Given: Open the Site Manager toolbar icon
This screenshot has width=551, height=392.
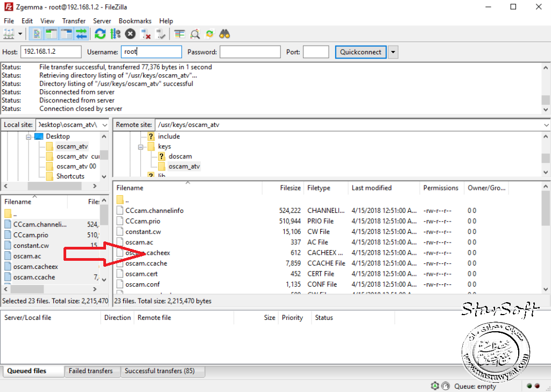Looking at the screenshot, I should click(x=9, y=34).
